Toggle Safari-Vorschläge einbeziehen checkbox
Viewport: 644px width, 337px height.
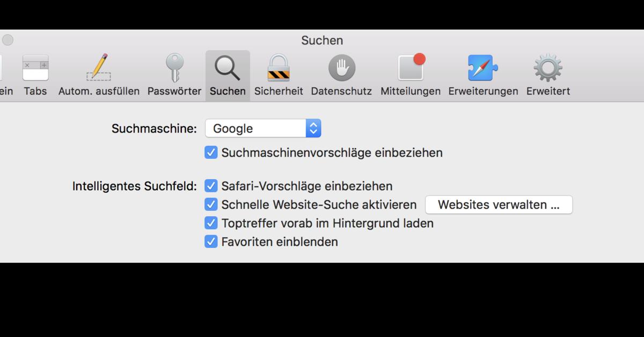click(211, 186)
